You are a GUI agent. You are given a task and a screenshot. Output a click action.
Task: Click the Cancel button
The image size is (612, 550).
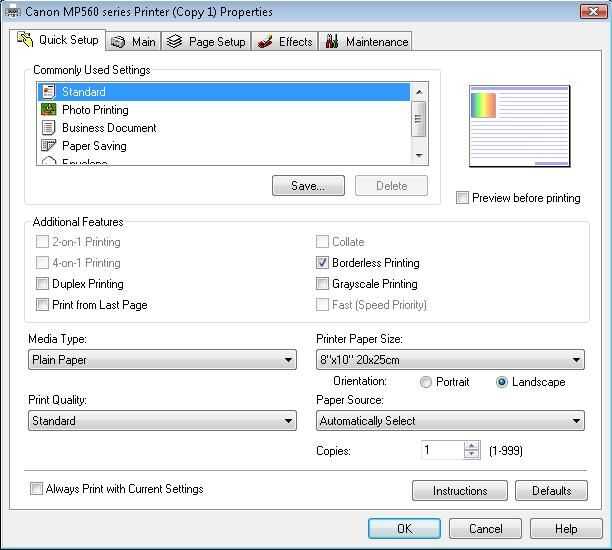coord(485,529)
